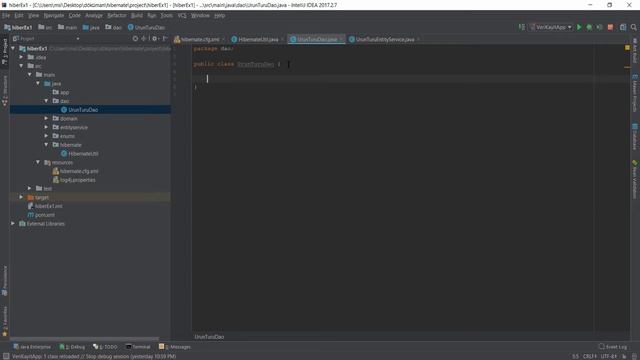This screenshot has width=640, height=360.
Task: Collapse the hiberEx1 root node
Action: (x=13, y=49)
